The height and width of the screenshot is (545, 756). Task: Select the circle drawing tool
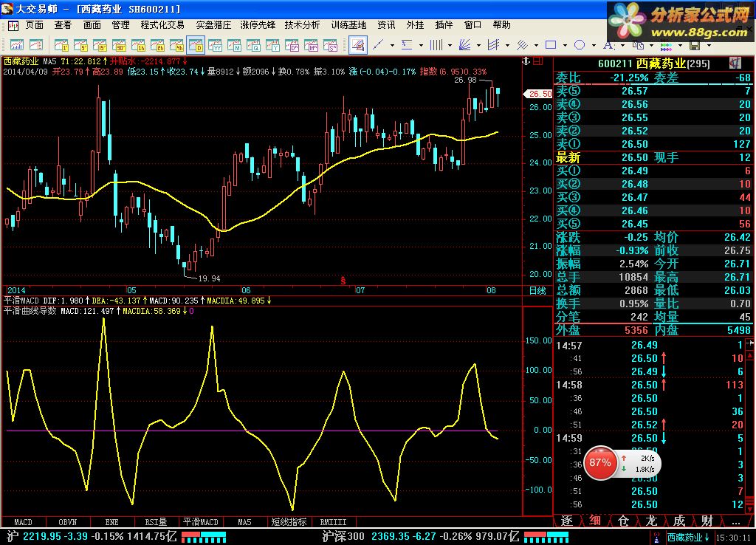coord(580,45)
